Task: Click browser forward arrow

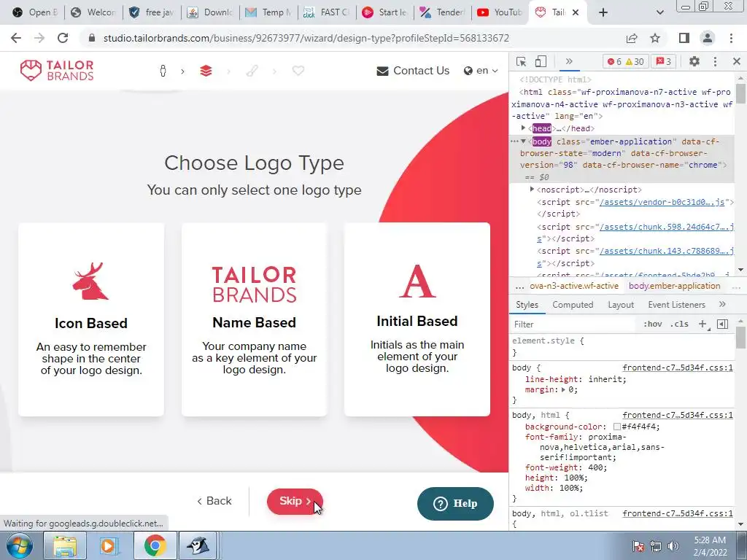Action: [39, 38]
